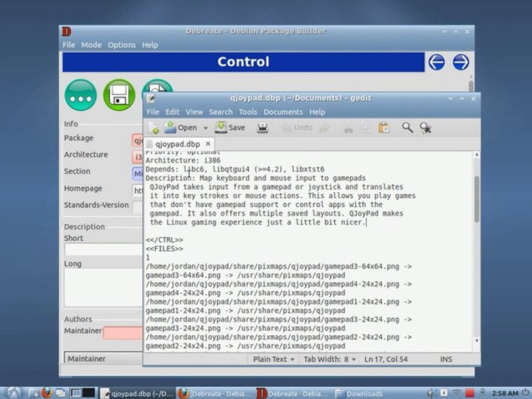The image size is (532, 399).
Task: Click the 'Architecture: i386' line in gedit
Action: tap(183, 161)
